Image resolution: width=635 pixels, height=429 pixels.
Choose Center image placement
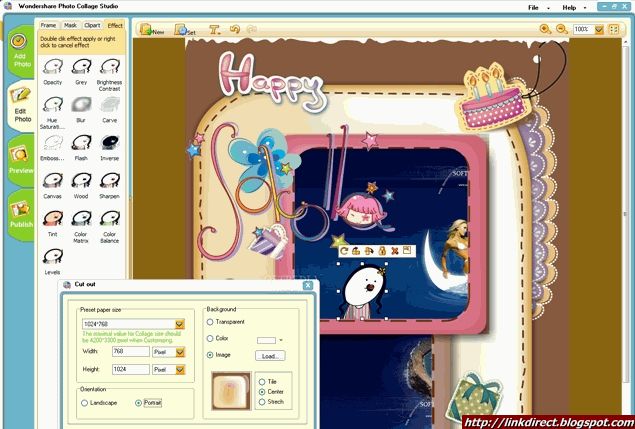(262, 392)
